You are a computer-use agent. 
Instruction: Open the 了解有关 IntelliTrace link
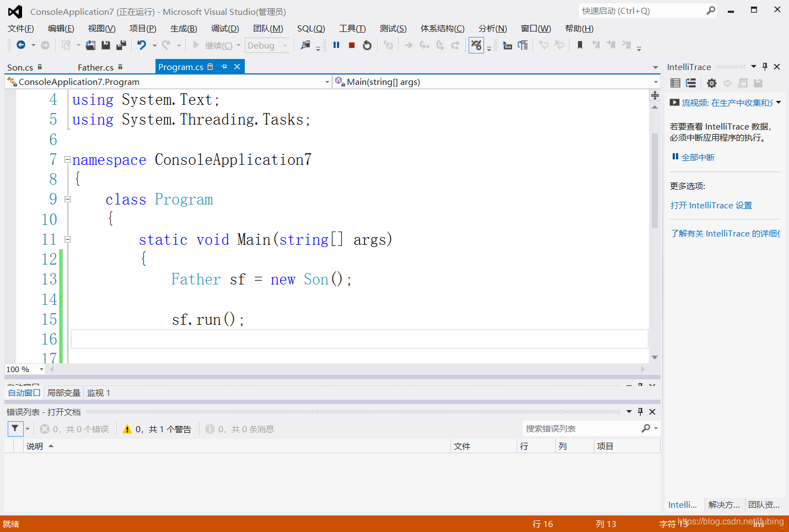coord(725,233)
